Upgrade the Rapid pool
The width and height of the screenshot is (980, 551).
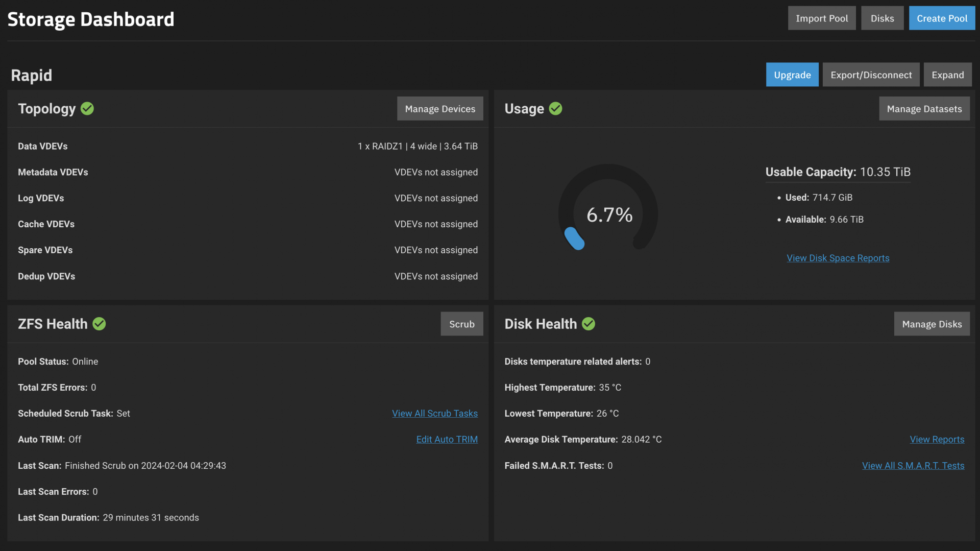pos(792,75)
